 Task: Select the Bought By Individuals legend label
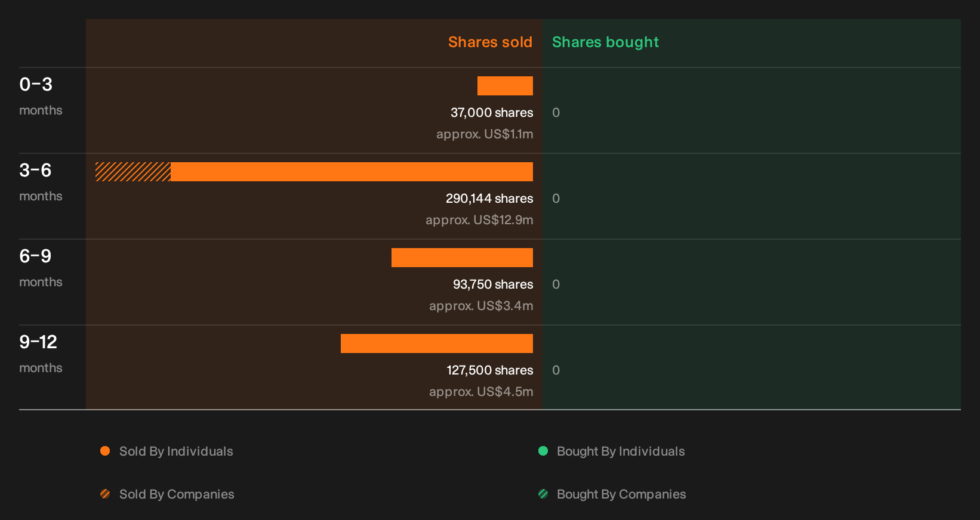tap(621, 451)
